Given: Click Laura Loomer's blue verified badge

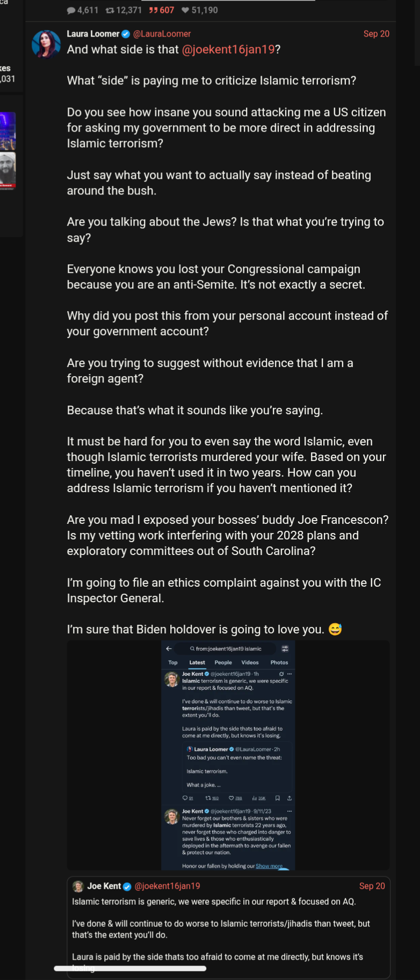Looking at the screenshot, I should pyautogui.click(x=126, y=34).
